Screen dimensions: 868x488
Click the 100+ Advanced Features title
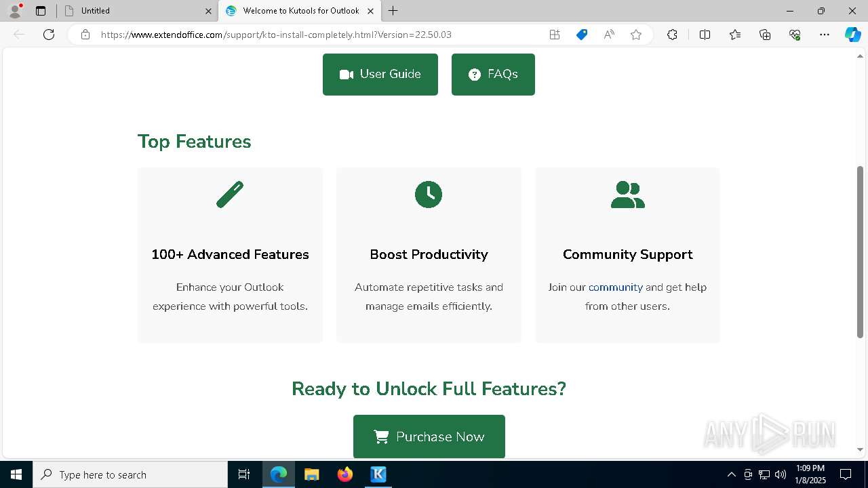pyautogui.click(x=230, y=254)
